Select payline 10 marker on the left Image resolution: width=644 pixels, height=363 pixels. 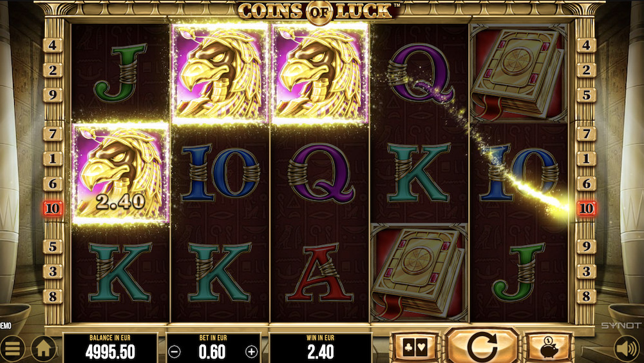53,208
